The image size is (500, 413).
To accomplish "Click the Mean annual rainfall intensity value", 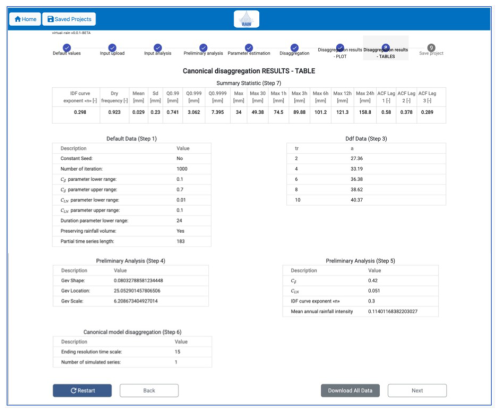I will coord(393,311).
